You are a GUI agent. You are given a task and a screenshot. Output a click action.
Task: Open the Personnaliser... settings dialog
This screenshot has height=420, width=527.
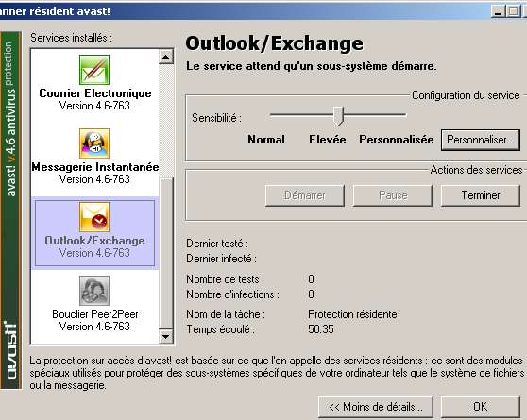pos(481,140)
